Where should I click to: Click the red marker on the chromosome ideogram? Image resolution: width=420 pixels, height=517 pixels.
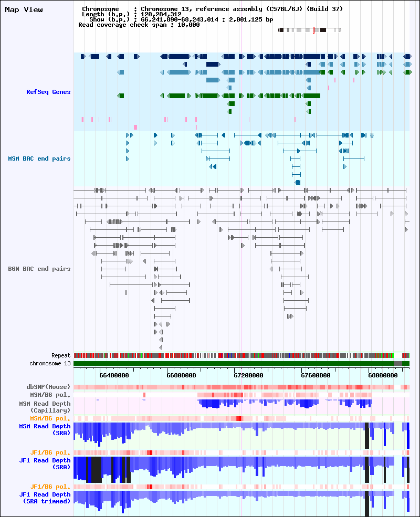(313, 30)
